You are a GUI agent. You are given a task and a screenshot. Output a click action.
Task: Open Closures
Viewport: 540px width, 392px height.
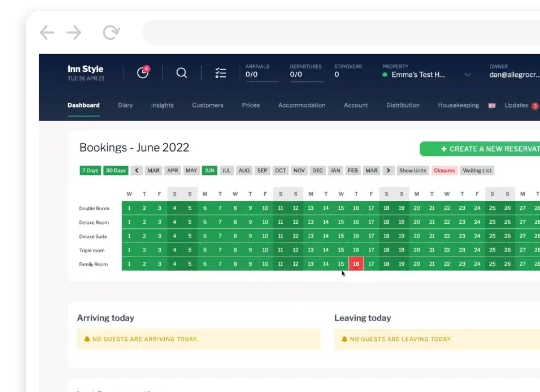coord(445,171)
